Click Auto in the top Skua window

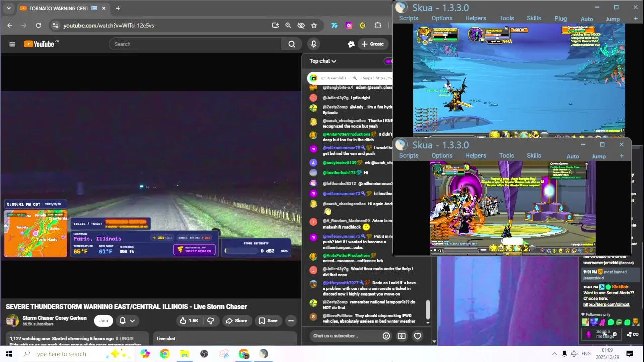coord(587,19)
